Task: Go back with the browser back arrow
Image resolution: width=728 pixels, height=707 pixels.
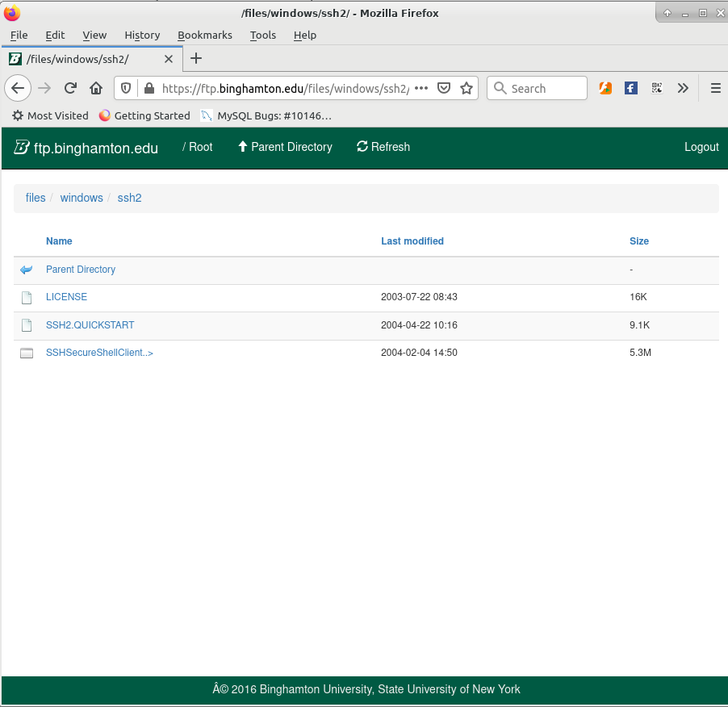Action: 18,88
